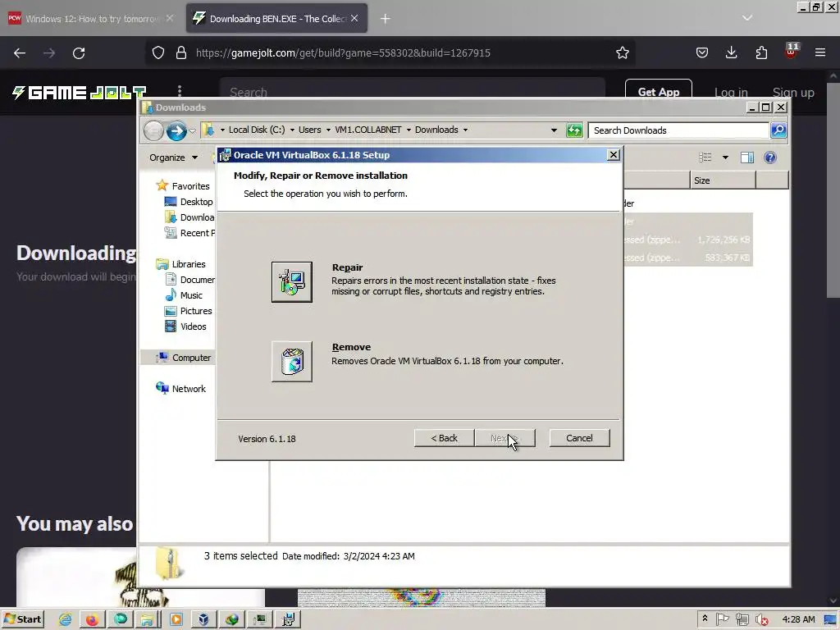Expand the Downloads breadcrumb arrow
Image resolution: width=840 pixels, height=630 pixels.
pyautogui.click(x=466, y=130)
